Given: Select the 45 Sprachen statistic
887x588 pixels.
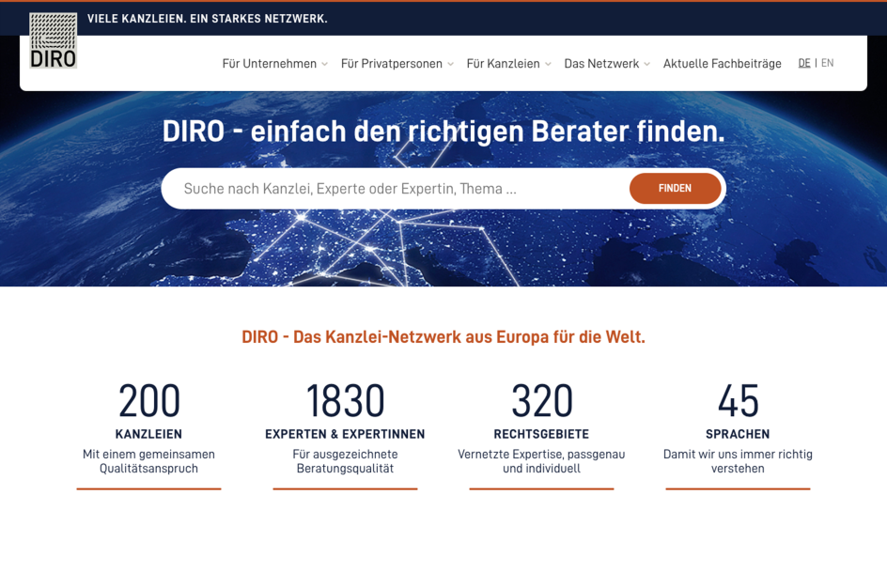Looking at the screenshot, I should pos(738,402).
